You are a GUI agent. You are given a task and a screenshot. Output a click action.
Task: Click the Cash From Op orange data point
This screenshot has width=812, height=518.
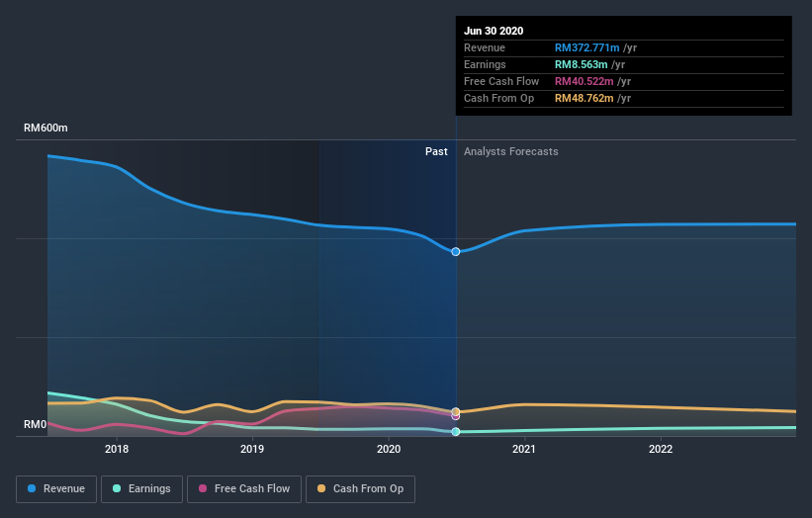pos(456,412)
